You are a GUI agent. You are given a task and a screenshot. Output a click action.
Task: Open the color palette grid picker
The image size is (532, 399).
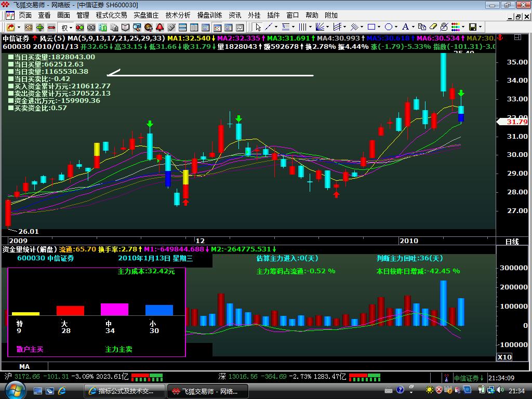pos(455,27)
